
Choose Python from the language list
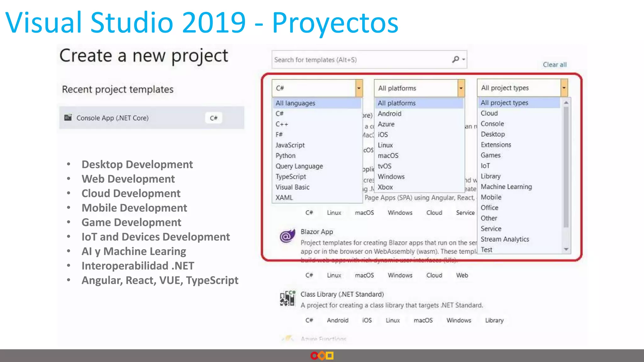[x=317, y=156]
